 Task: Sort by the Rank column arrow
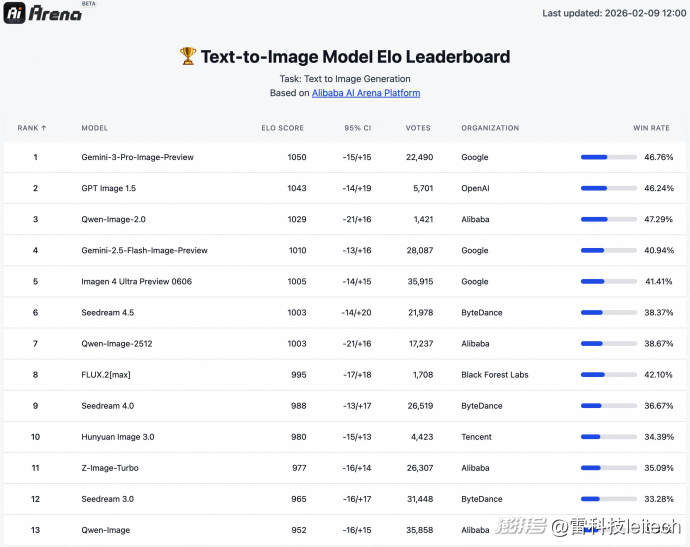coord(44,128)
